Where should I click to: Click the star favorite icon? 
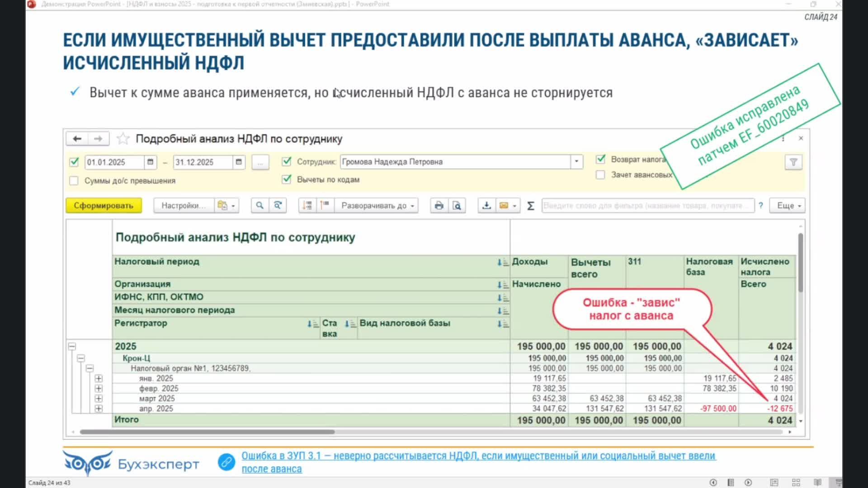click(123, 139)
